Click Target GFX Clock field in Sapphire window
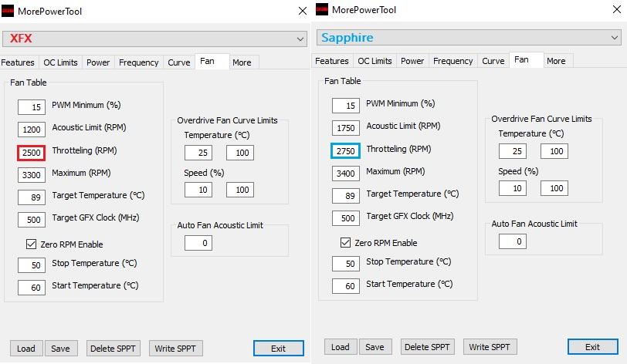This screenshot has height=364, width=627. point(346,217)
